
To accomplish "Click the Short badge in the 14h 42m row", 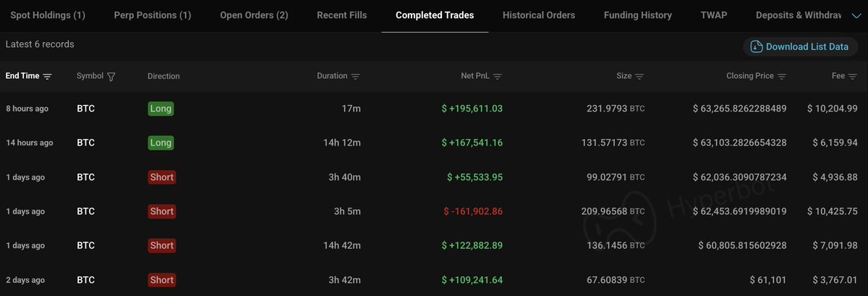I will tap(162, 245).
